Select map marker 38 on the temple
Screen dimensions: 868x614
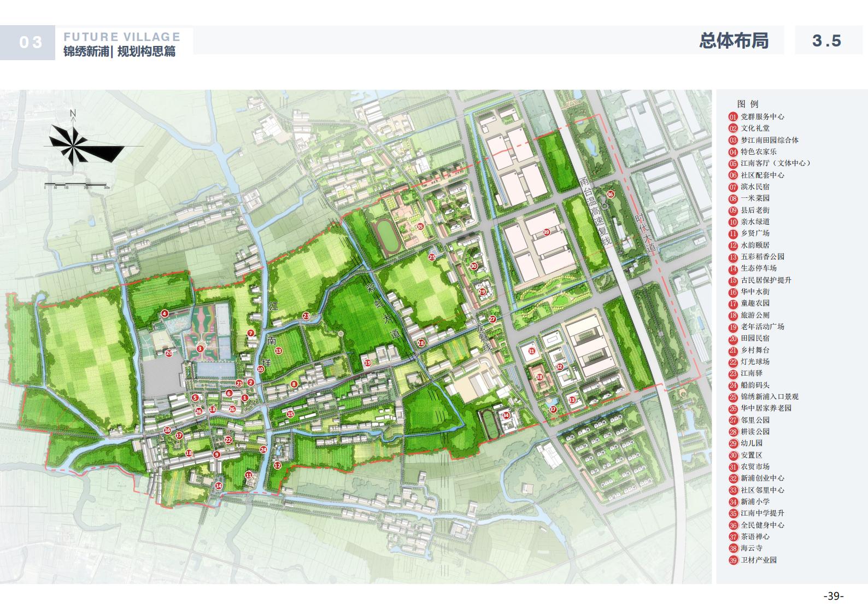pyautogui.click(x=539, y=377)
